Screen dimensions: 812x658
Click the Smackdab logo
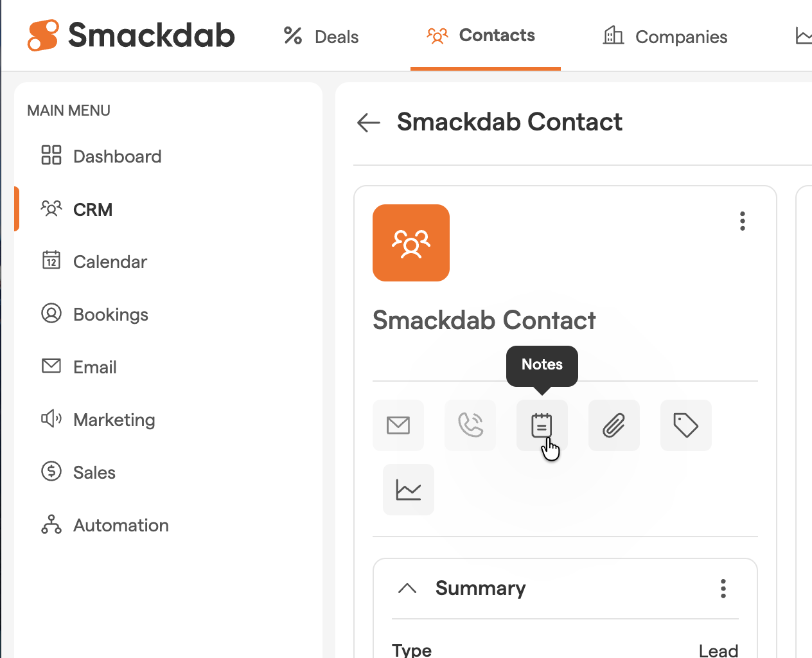coord(131,35)
